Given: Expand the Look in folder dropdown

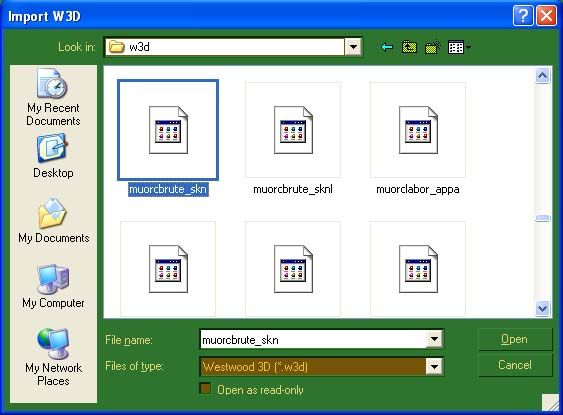Looking at the screenshot, I should tap(353, 47).
